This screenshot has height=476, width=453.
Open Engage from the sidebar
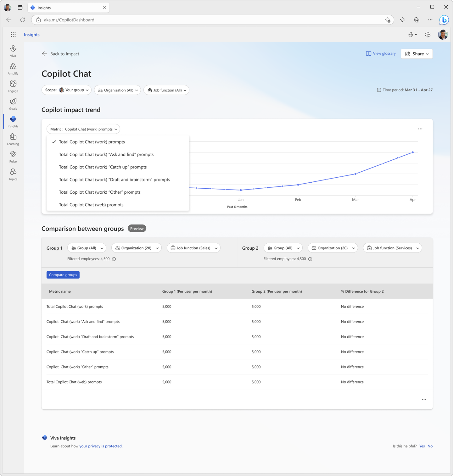click(x=13, y=86)
